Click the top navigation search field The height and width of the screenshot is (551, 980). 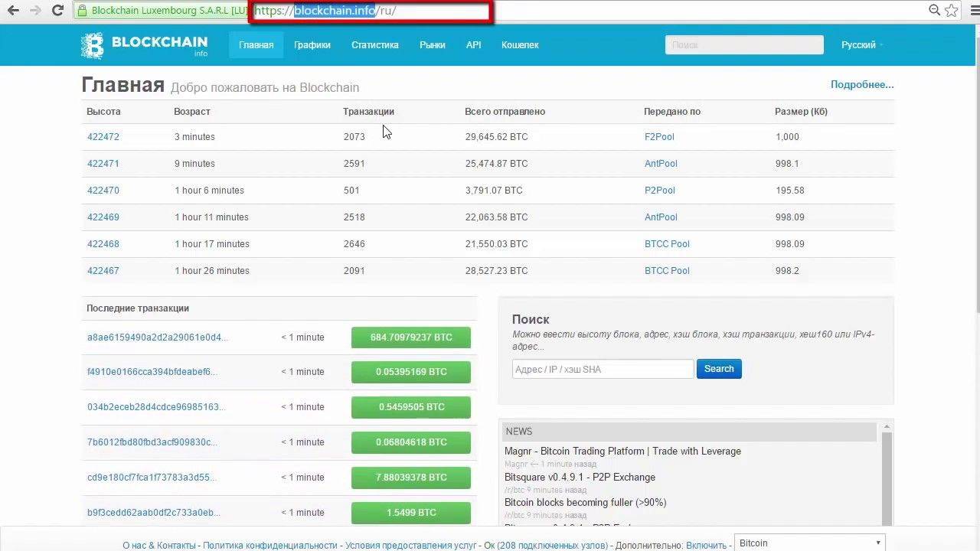pyautogui.click(x=744, y=45)
